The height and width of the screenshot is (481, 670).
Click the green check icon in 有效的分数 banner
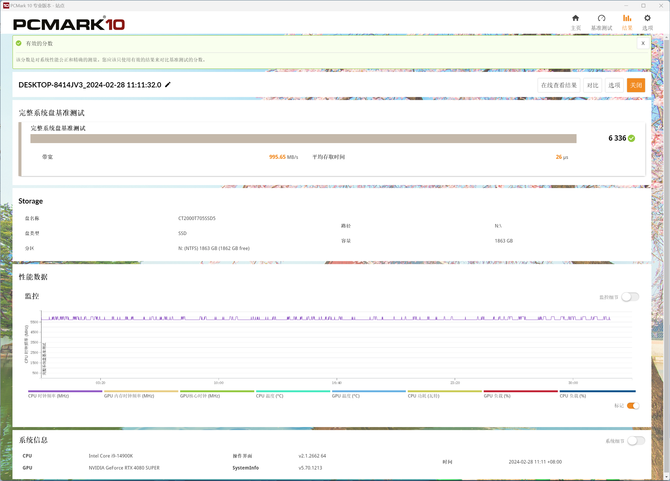pos(18,43)
